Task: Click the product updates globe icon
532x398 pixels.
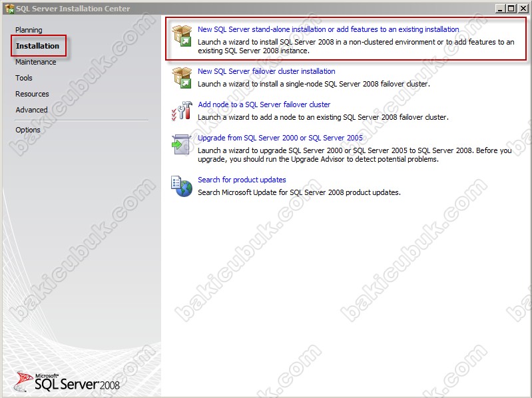Action: 182,186
